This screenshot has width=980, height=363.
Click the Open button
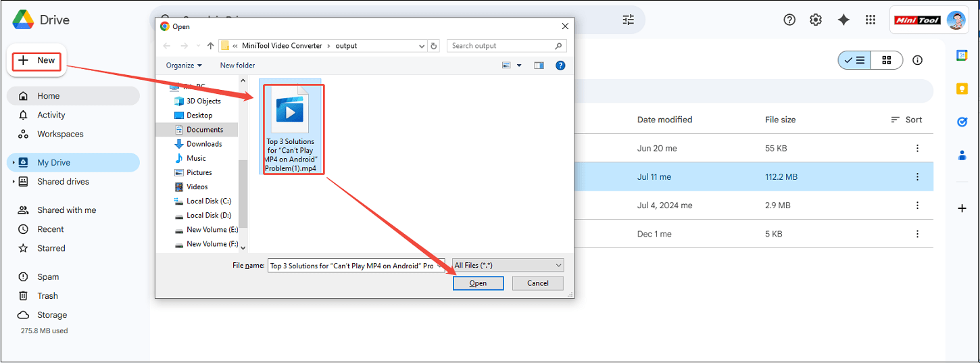(478, 283)
